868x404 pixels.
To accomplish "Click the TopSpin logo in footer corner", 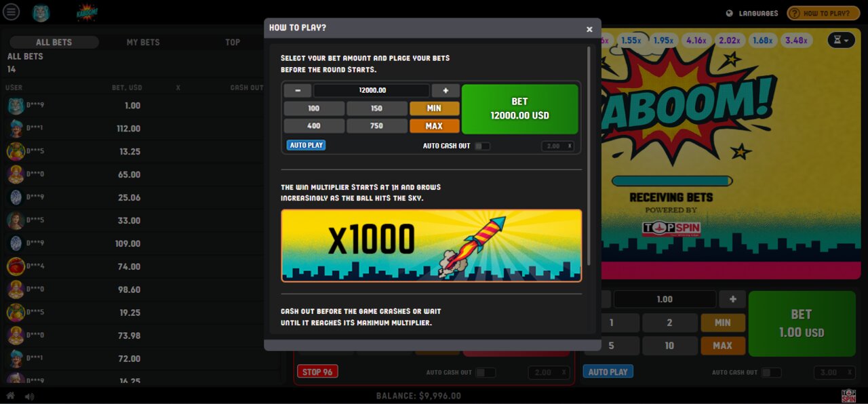I will click(x=848, y=396).
